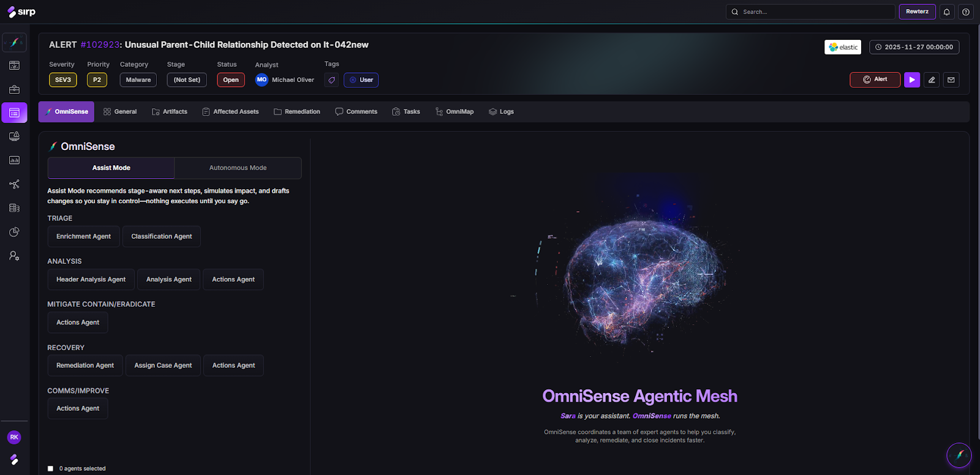Tick the agents selected checkbox
Viewport: 980px width, 475px height.
point(50,469)
